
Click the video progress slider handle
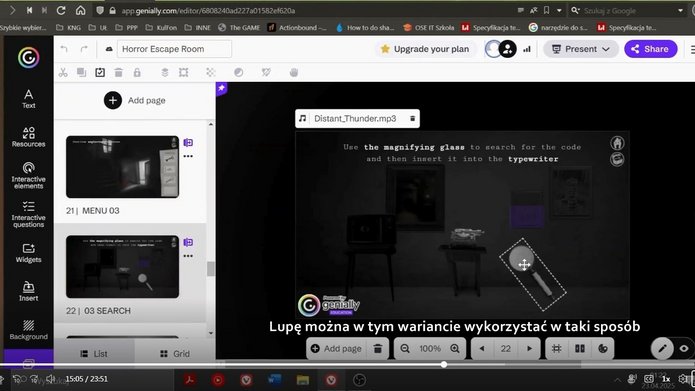(444, 364)
